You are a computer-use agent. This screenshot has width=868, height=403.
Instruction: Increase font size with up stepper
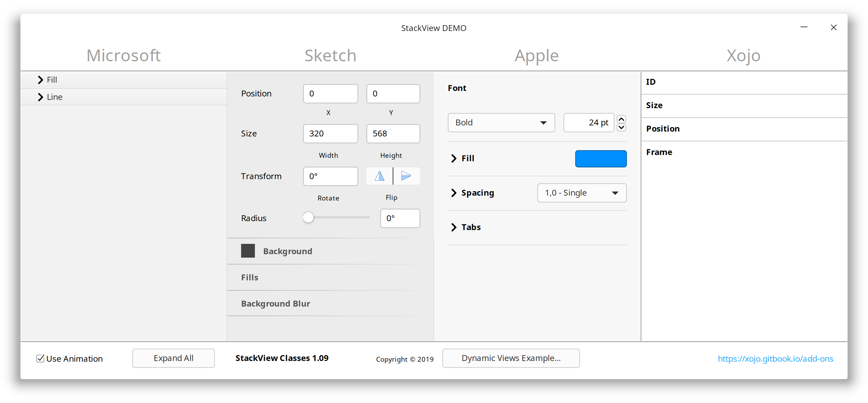(x=621, y=119)
